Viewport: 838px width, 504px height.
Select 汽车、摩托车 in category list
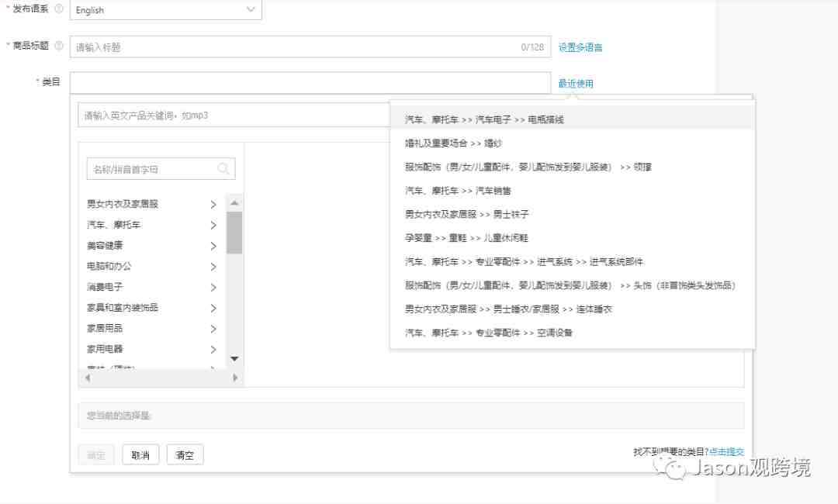[113, 225]
